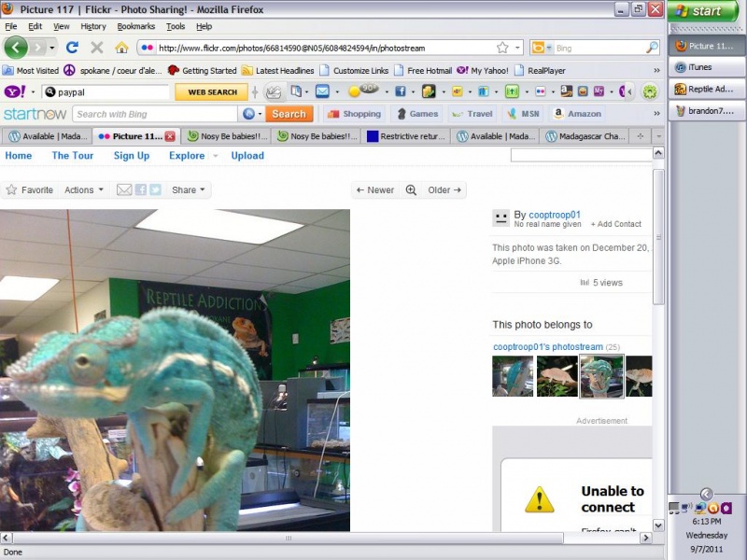Open the Yahoo toolbar Mail envelope icon
The image size is (747, 560).
(x=322, y=91)
